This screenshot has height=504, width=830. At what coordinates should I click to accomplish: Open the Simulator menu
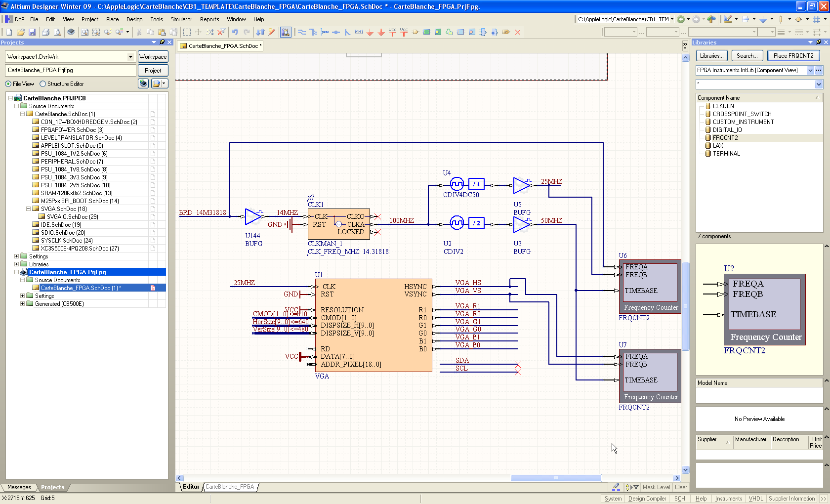pos(181,19)
